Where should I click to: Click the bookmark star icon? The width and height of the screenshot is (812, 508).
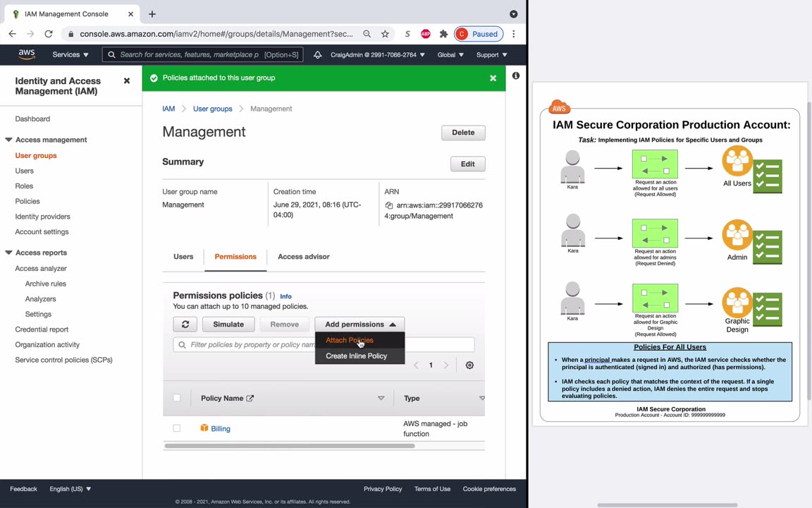pos(385,34)
